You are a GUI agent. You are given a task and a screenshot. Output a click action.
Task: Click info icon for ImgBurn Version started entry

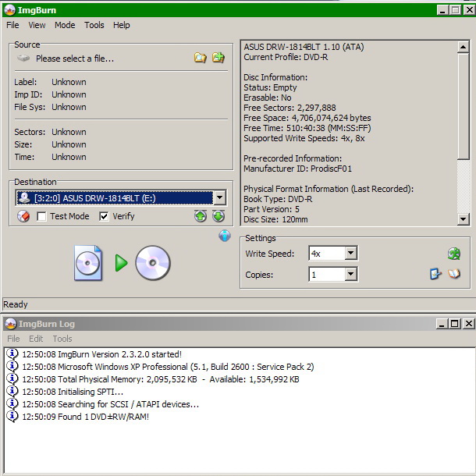coord(12,354)
